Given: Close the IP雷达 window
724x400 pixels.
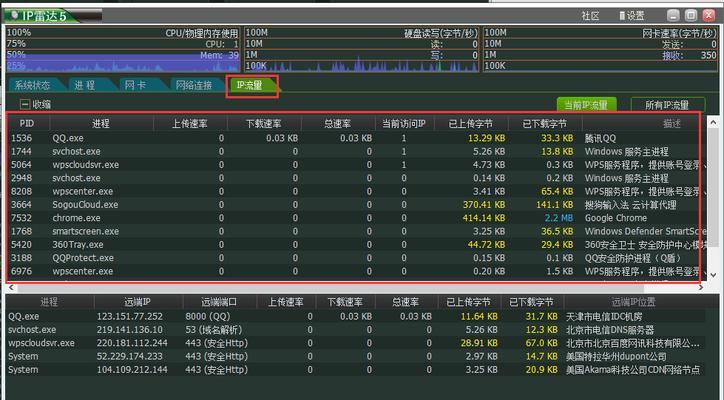Looking at the screenshot, I should [x=709, y=15].
